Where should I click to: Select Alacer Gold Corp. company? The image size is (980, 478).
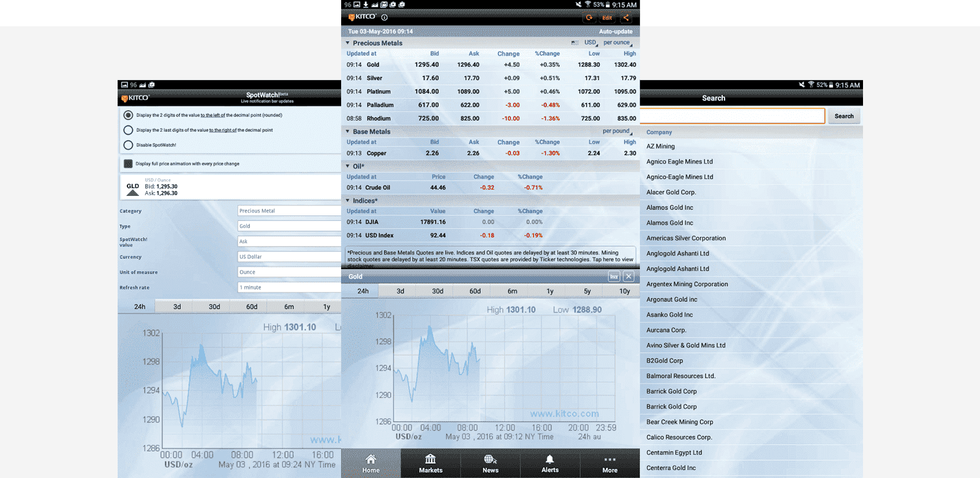coord(752,192)
